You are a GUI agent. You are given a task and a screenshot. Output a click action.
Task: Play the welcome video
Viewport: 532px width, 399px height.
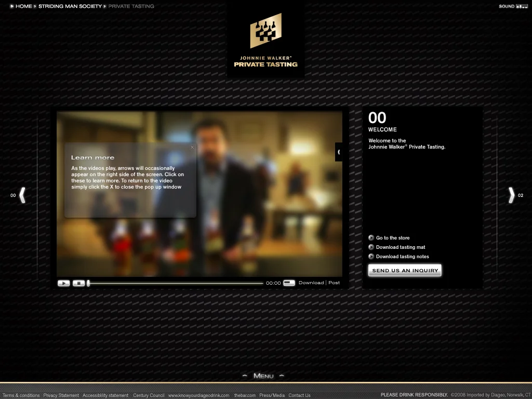(64, 283)
